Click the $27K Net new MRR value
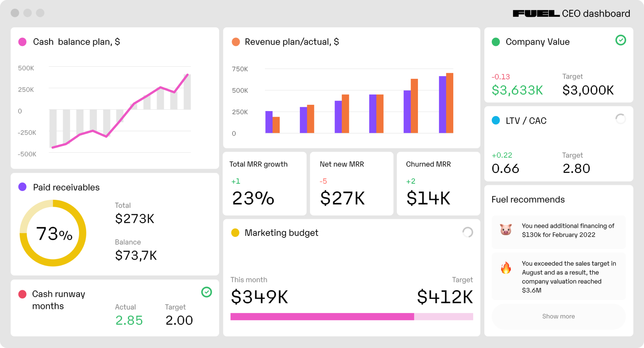This screenshot has width=644, height=348. 342,198
